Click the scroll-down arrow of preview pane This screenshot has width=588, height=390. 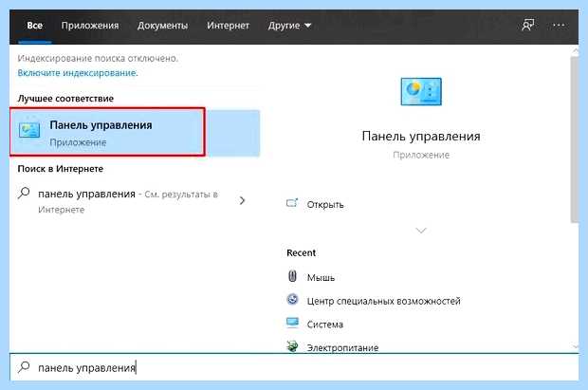click(x=576, y=347)
